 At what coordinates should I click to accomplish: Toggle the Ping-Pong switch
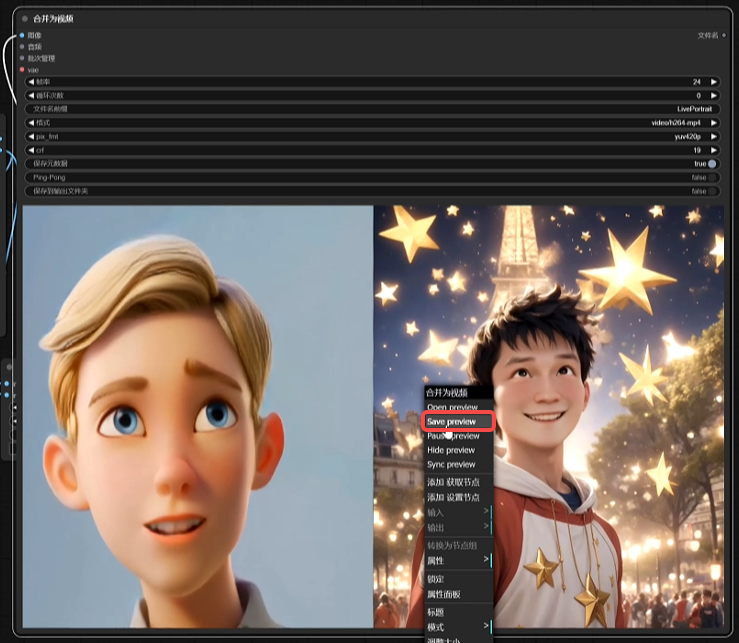click(x=712, y=178)
